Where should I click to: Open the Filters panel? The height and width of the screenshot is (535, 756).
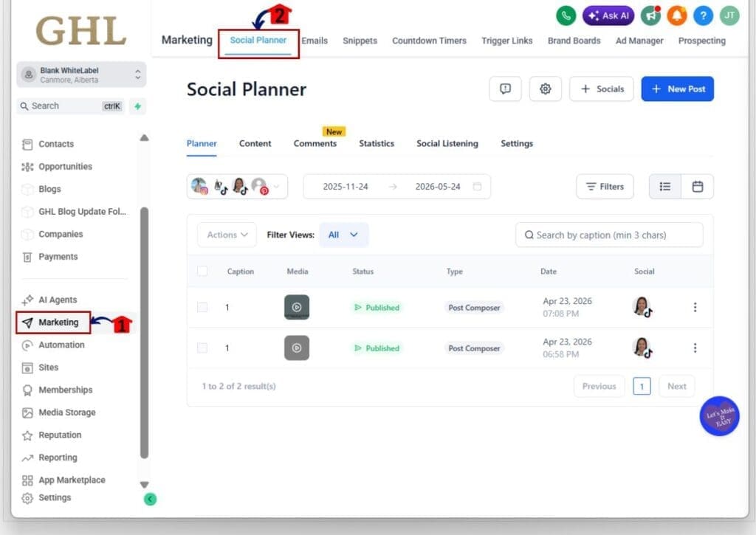[605, 186]
